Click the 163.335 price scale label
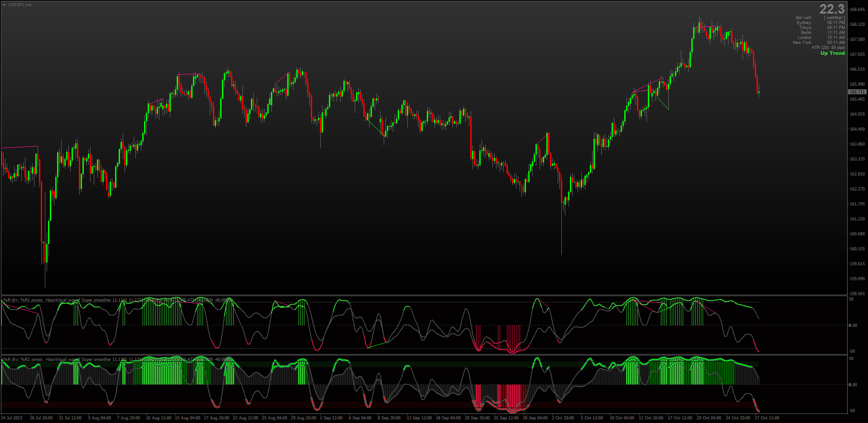Viewport: 868px width, 423px height. pyautogui.click(x=857, y=159)
